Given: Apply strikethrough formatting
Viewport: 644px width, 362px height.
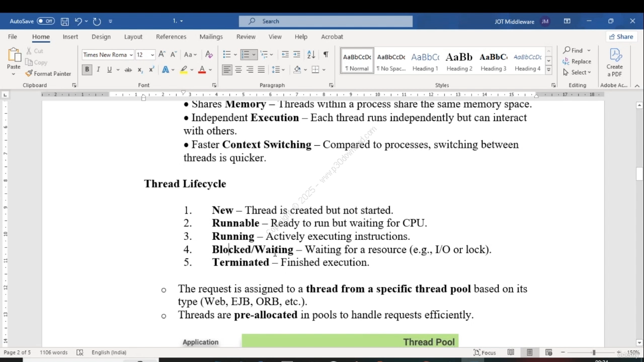Looking at the screenshot, I should pyautogui.click(x=128, y=69).
